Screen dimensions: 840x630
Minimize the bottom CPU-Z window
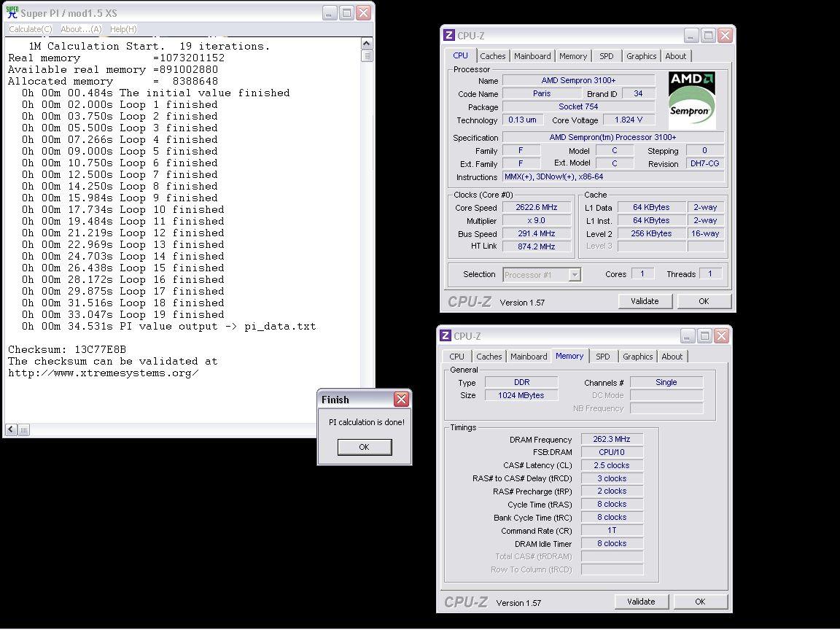click(x=688, y=336)
